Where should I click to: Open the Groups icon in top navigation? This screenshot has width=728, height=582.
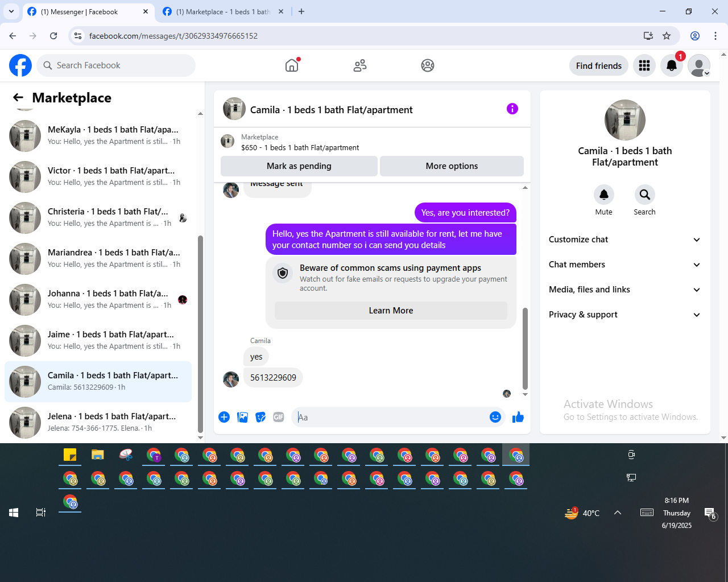point(428,65)
